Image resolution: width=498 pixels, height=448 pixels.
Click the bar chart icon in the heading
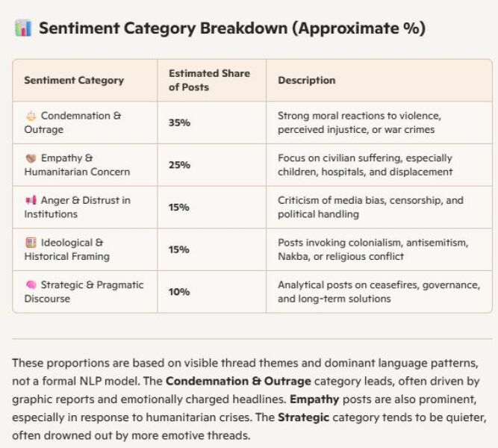(22, 28)
